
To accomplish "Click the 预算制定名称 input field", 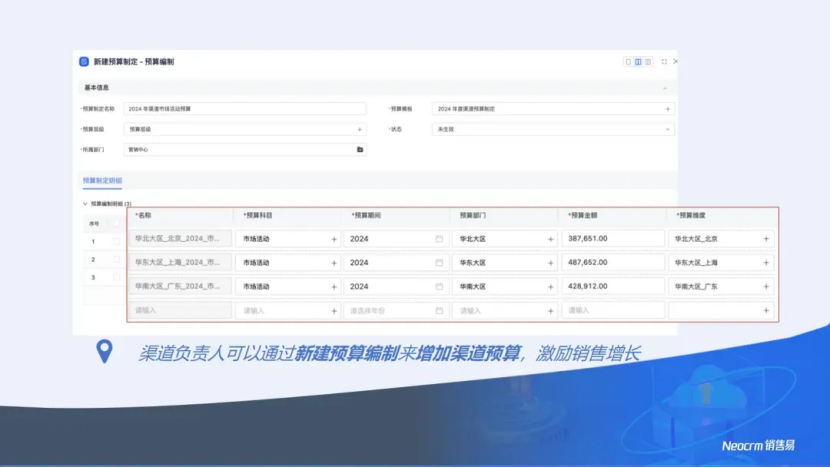I will (244, 108).
